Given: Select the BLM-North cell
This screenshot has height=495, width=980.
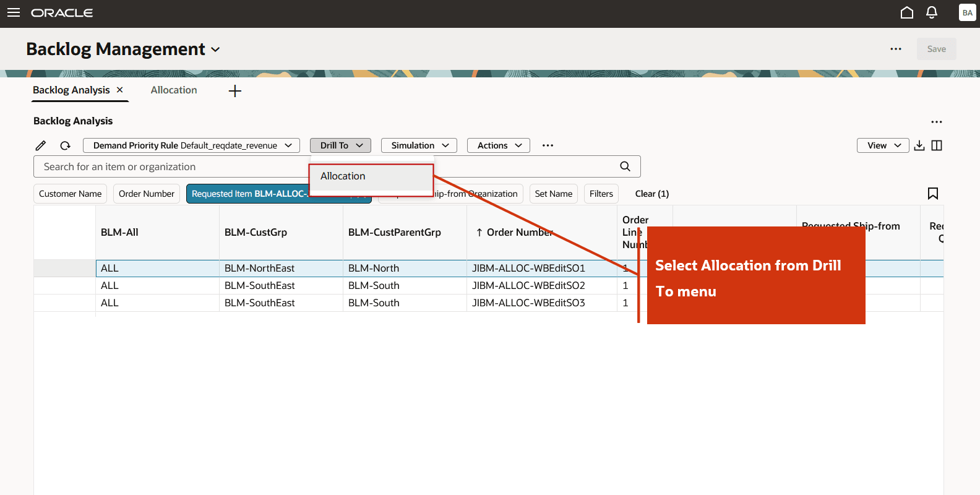Looking at the screenshot, I should (405, 268).
